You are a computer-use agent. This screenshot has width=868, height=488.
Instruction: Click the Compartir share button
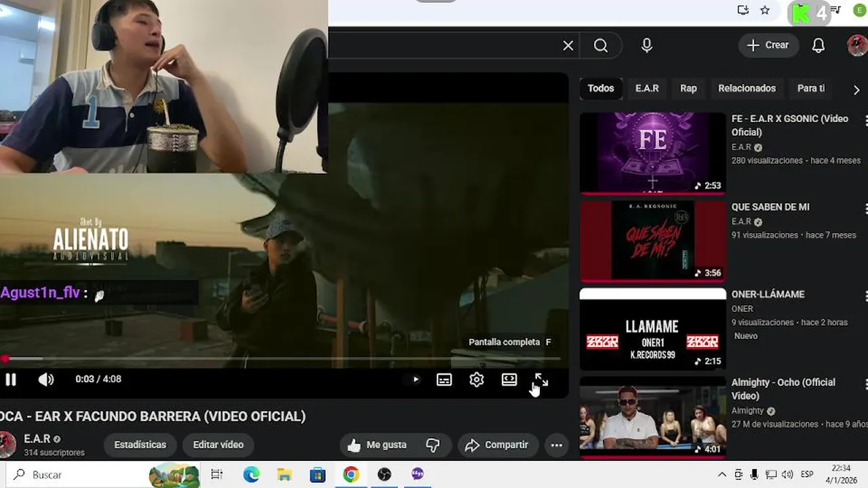point(497,445)
